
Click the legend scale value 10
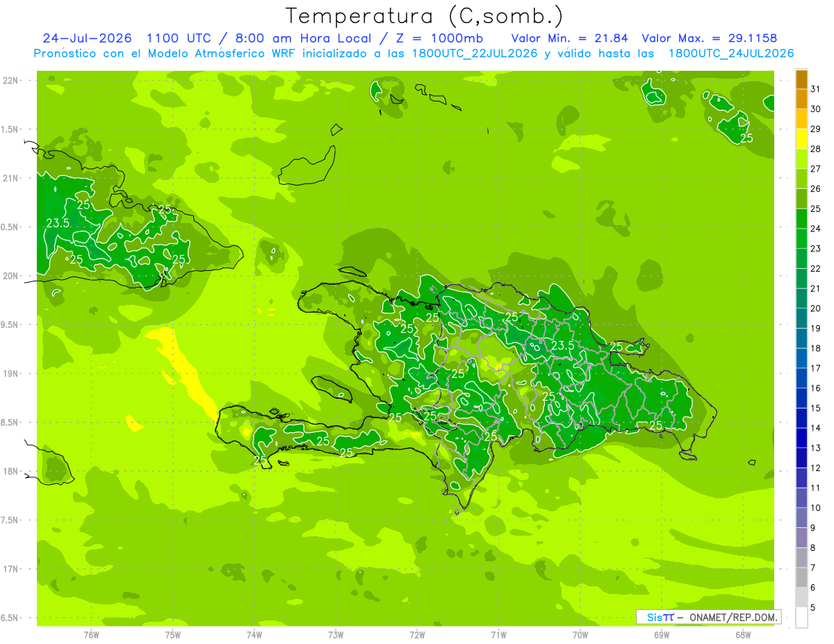pos(816,508)
